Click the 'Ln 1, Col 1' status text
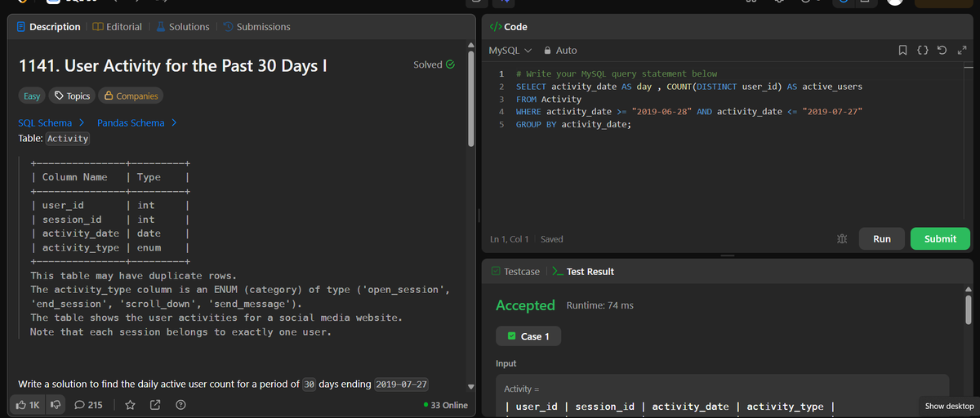Viewport: 980px width, 418px height. (x=510, y=239)
